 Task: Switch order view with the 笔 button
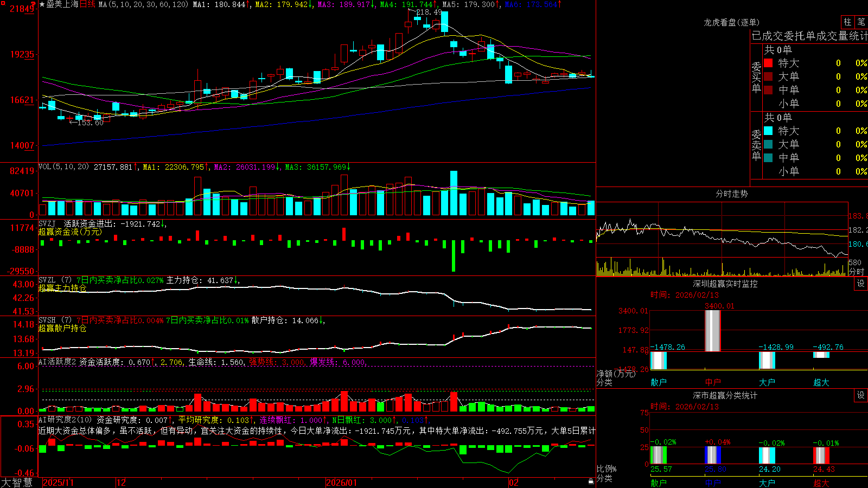tap(861, 22)
